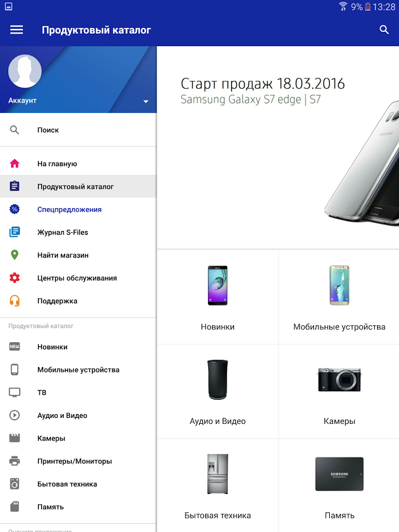The image size is (399, 532).
Task: Expand the Аккаунт dropdown arrow
Action: 145,102
